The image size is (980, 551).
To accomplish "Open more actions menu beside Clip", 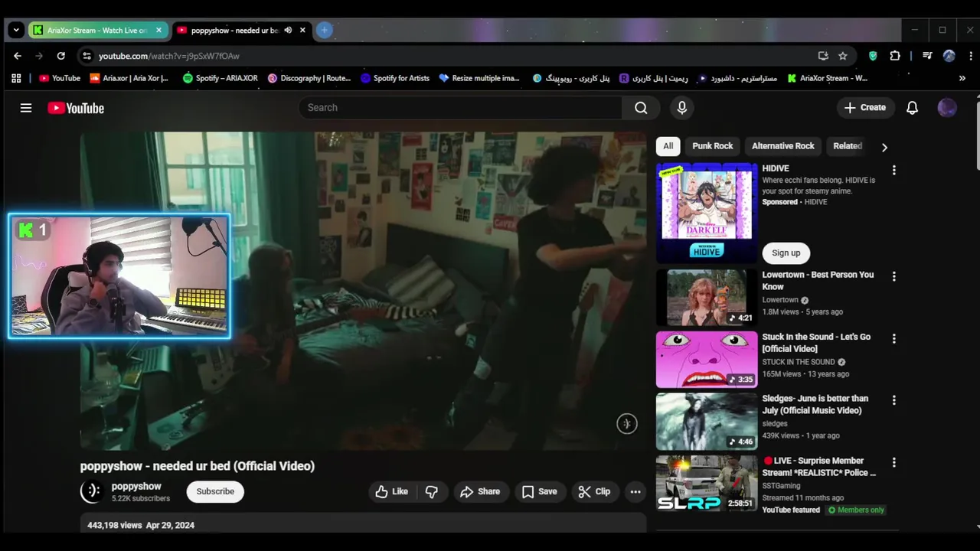I will coord(635,491).
